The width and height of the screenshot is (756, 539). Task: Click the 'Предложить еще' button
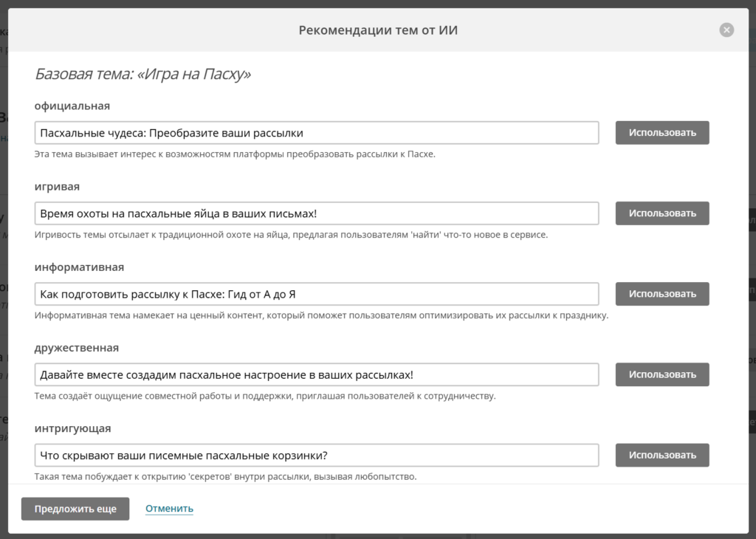[x=75, y=509]
